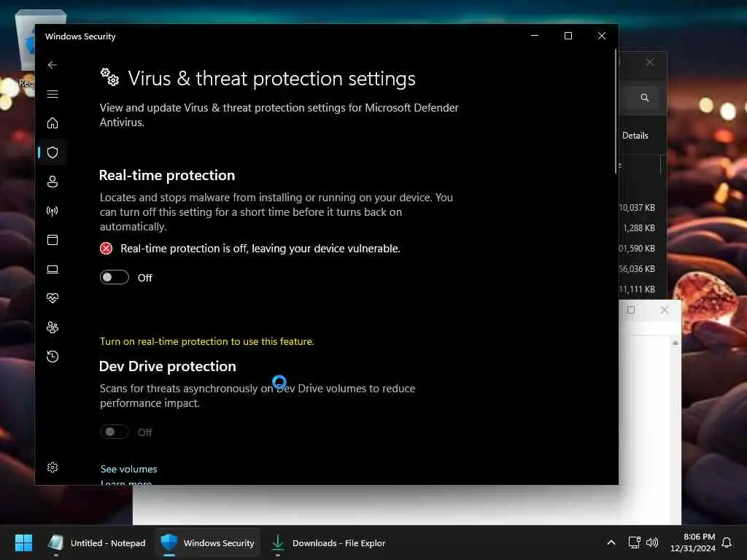The height and width of the screenshot is (560, 747).
Task: Open the volume control tray icon
Action: pos(652,542)
